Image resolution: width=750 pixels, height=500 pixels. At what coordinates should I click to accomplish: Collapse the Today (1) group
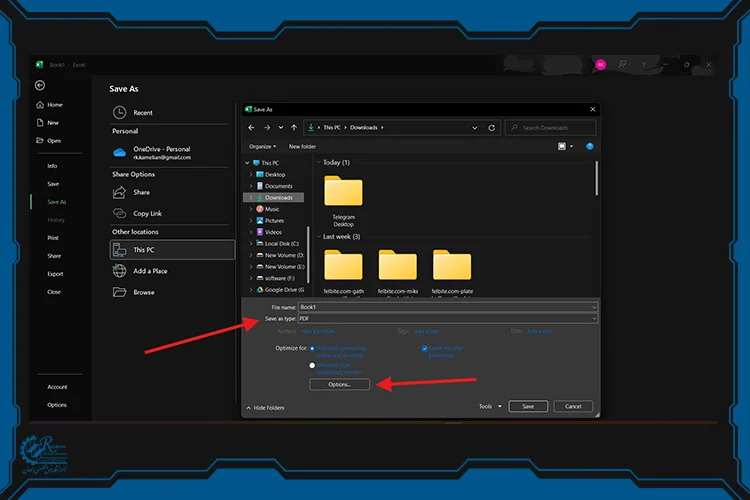319,163
